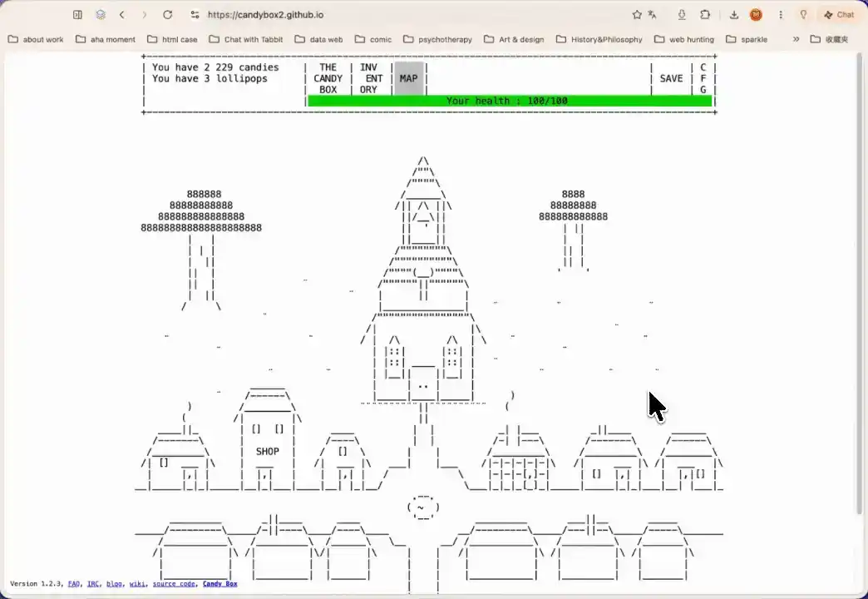Toggle the browser sidebar panel icon

(77, 15)
